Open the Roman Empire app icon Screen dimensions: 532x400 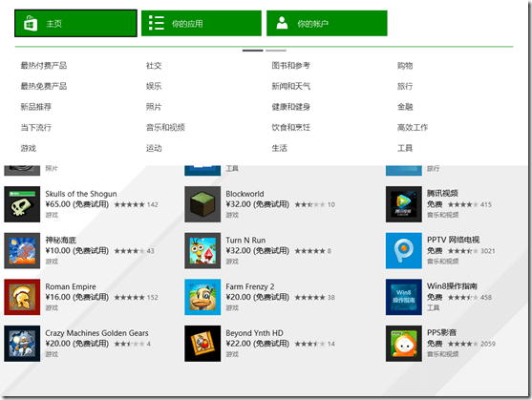(x=22, y=297)
